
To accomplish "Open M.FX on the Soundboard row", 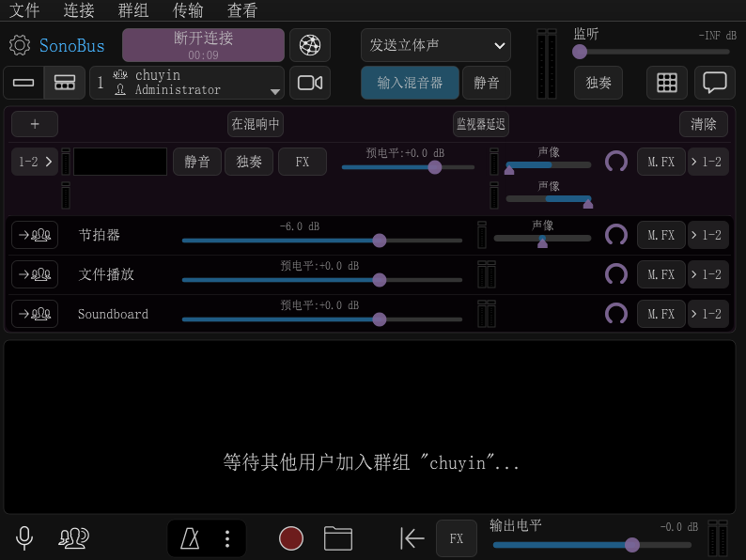I will pyautogui.click(x=661, y=314).
